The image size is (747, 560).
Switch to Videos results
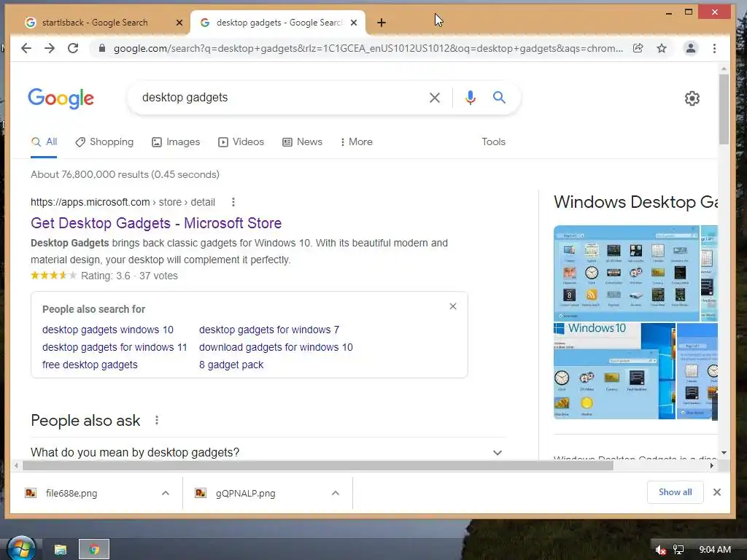coord(241,142)
